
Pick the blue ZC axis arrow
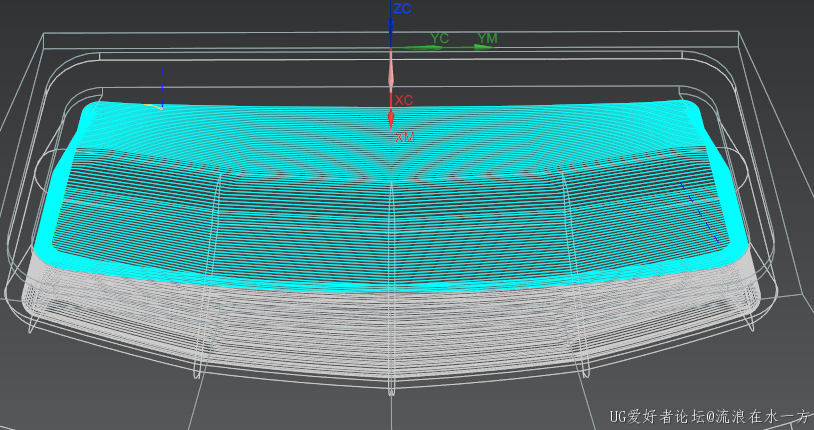click(x=391, y=23)
